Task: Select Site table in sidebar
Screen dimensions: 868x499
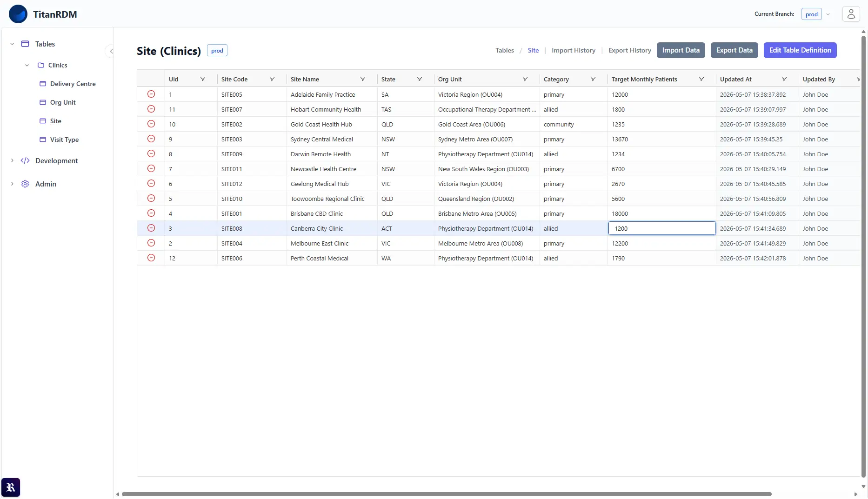Action: 56,121
